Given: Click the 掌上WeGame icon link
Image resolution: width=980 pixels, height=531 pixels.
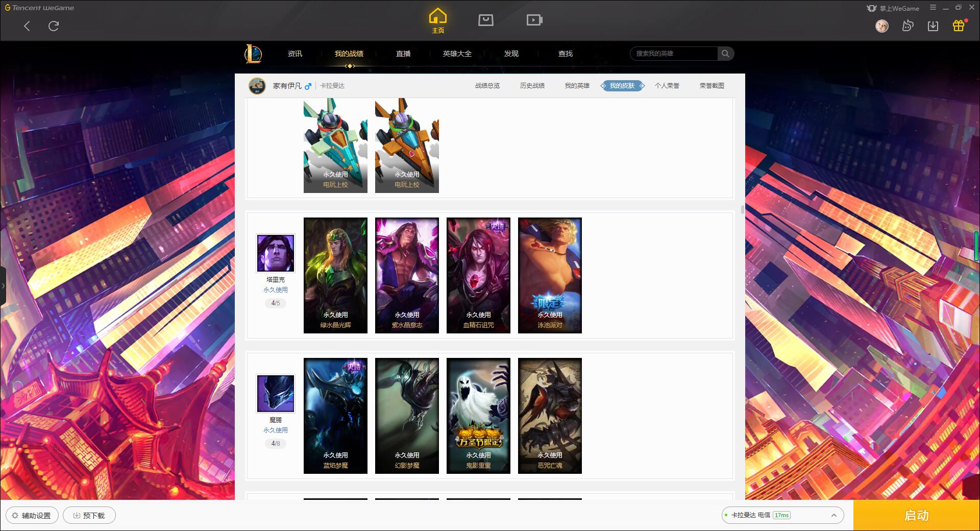Looking at the screenshot, I should coord(893,8).
